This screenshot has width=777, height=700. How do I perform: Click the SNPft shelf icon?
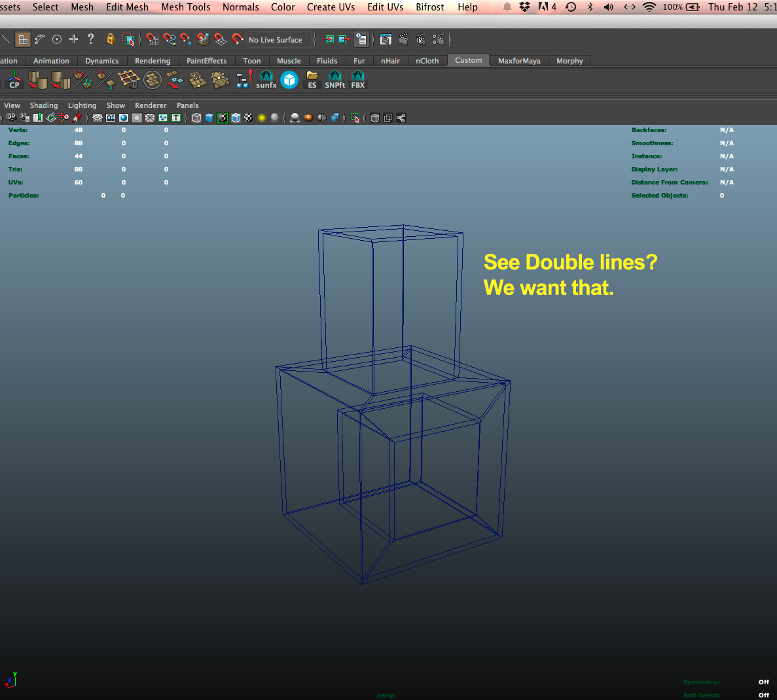tap(334, 80)
